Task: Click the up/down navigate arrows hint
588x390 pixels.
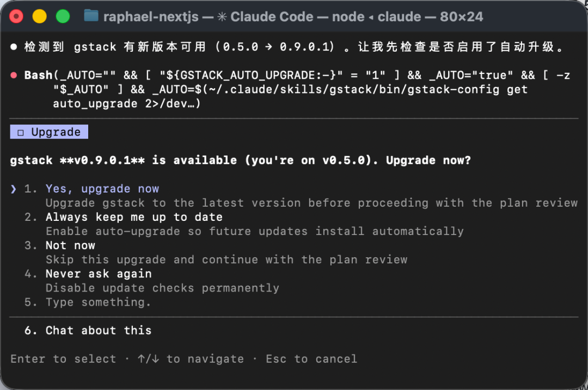Action: pyautogui.click(x=148, y=359)
